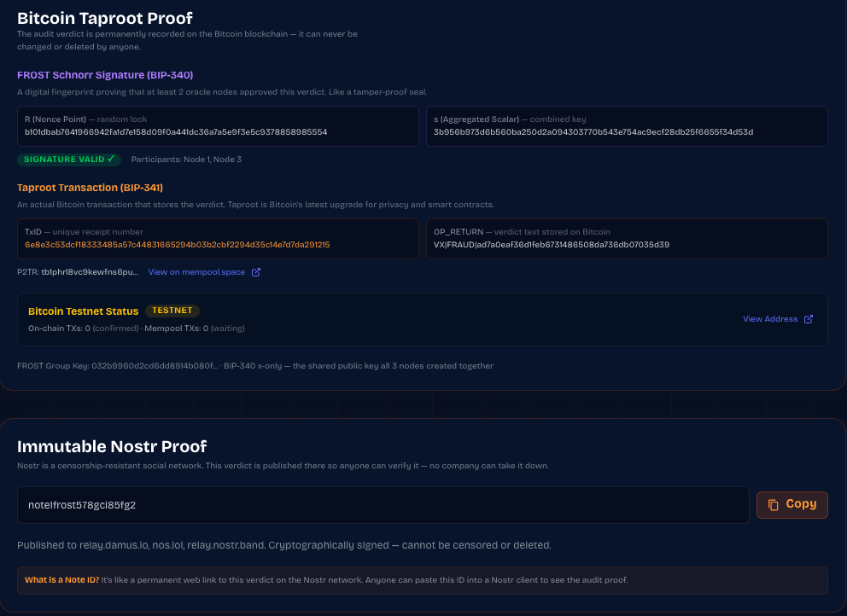Click the FROST Schnorr Signature (BIP-340) heading
The image size is (847, 616).
pos(105,75)
